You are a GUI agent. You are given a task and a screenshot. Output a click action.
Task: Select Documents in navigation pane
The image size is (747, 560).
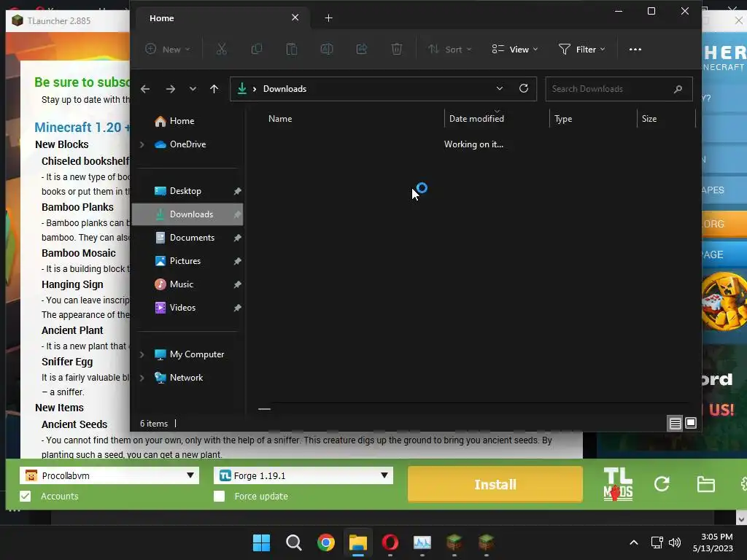click(188, 238)
